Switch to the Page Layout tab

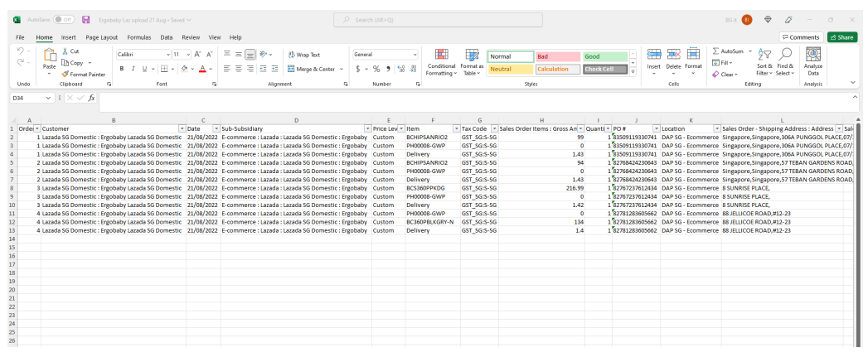coord(102,37)
